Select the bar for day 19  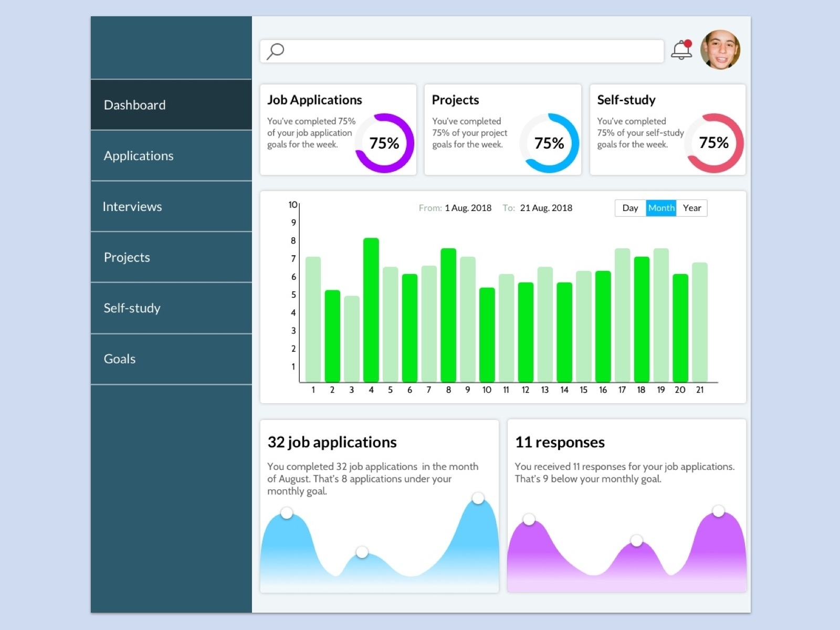661,316
